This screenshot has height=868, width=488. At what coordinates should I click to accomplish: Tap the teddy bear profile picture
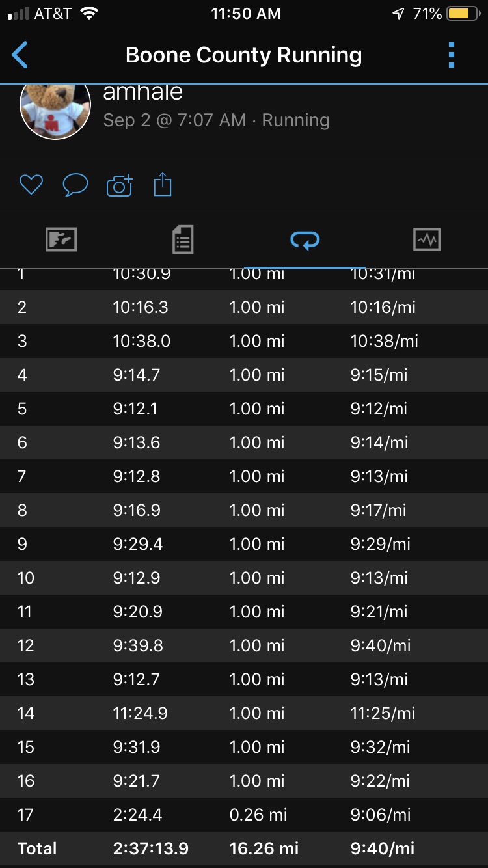(x=55, y=107)
